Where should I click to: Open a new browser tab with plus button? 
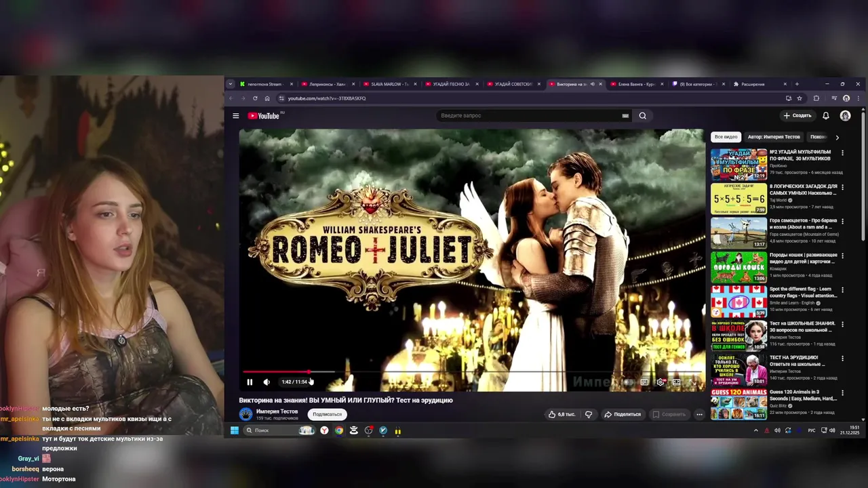click(x=797, y=84)
